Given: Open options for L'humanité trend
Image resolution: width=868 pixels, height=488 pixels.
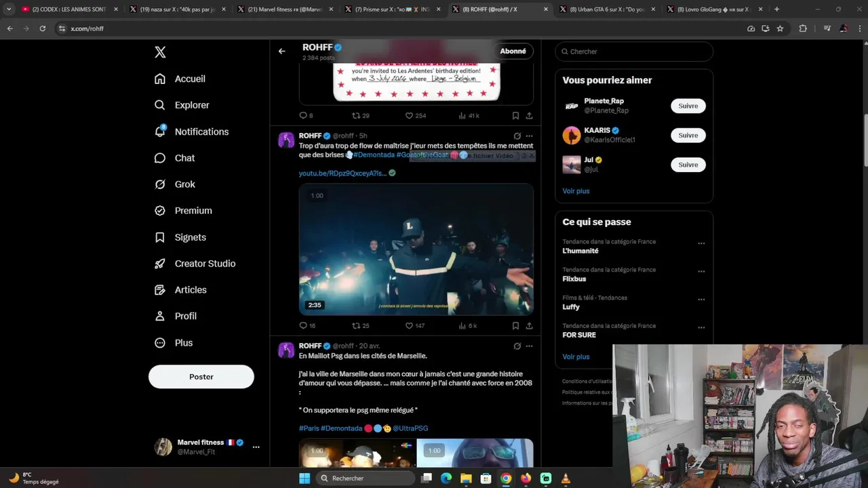Looking at the screenshot, I should 701,243.
